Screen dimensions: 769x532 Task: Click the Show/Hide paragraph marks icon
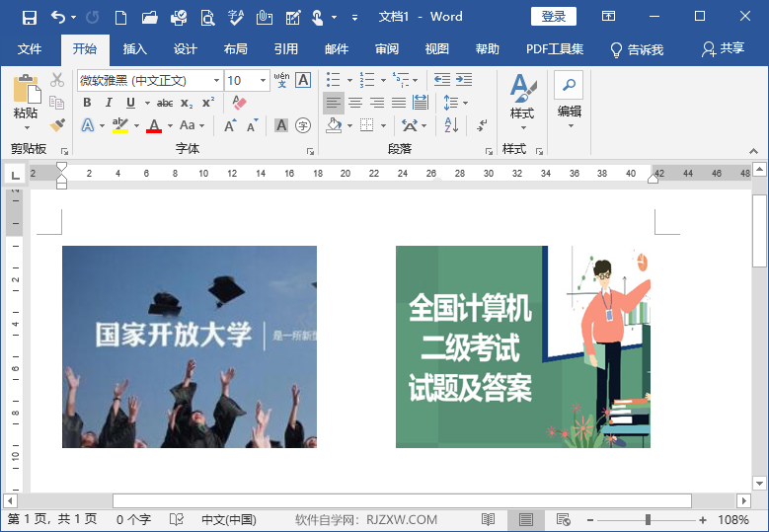tap(482, 125)
